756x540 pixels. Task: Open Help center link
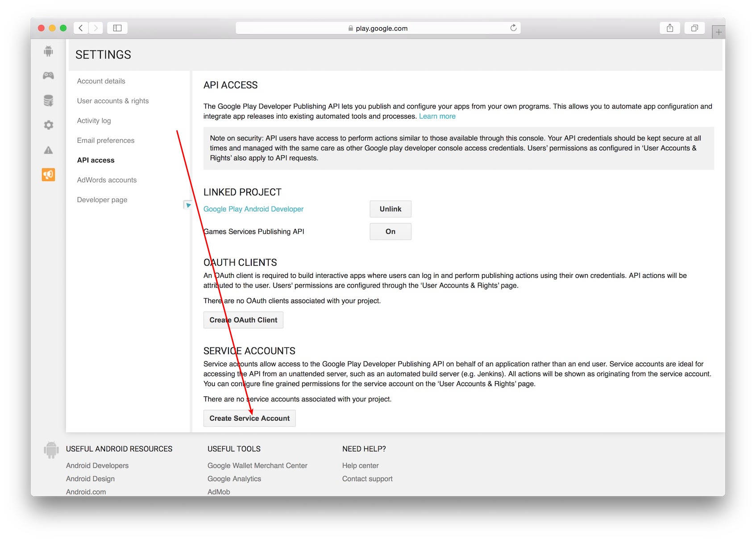click(x=361, y=466)
